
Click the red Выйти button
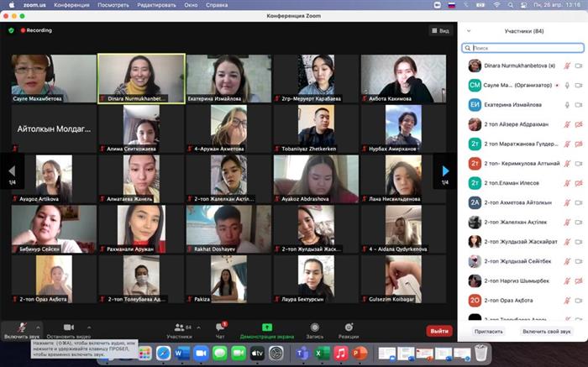(438, 331)
